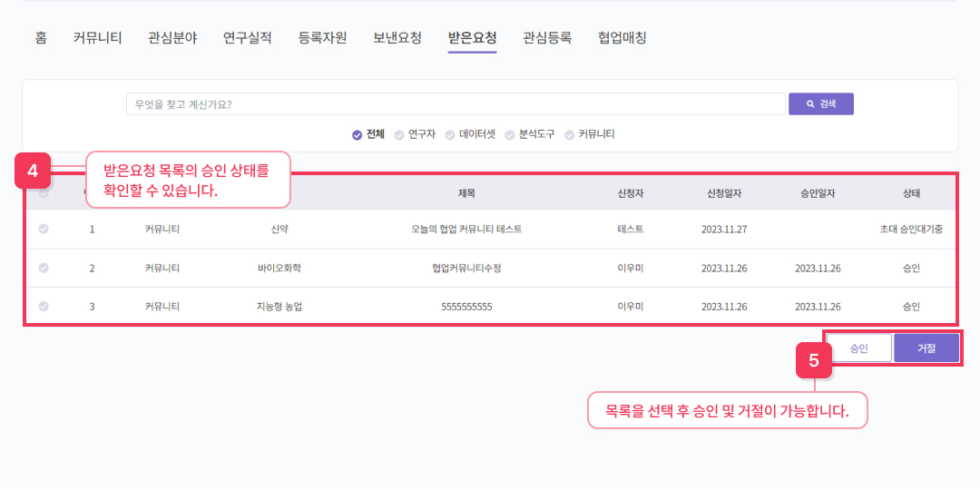Pick the 커뮤니티 filter option below search
980x490 pixels.
coord(590,134)
